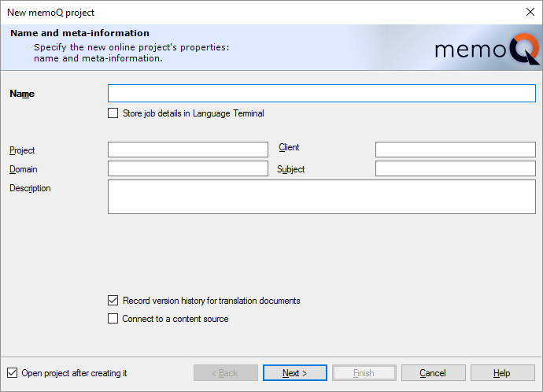Viewport: 543px width, 392px height.
Task: Click the Client text box
Action: coord(456,150)
